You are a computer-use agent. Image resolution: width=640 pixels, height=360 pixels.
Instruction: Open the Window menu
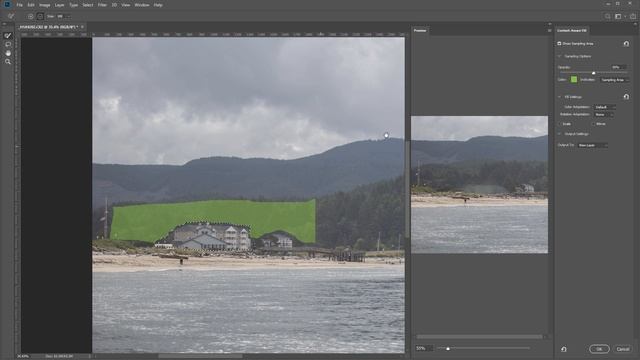142,5
